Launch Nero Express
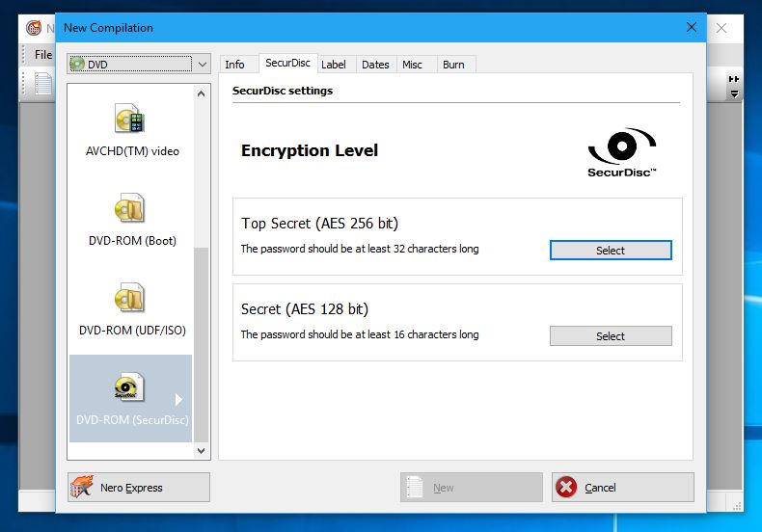762x532 pixels. tap(139, 488)
